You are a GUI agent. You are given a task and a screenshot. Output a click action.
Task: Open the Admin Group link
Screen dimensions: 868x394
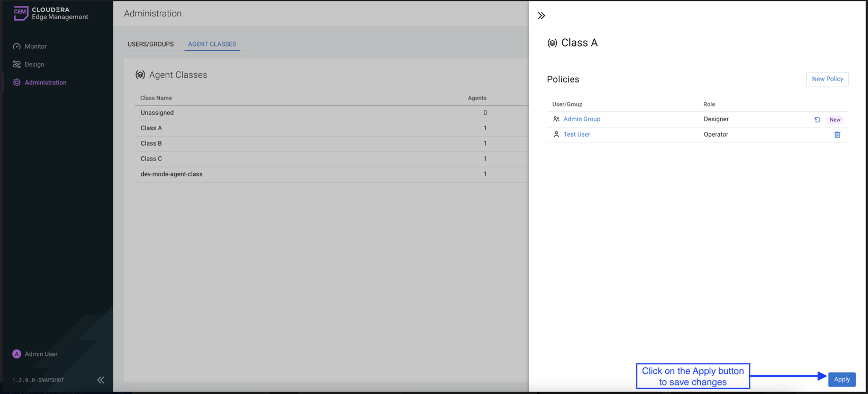point(582,119)
